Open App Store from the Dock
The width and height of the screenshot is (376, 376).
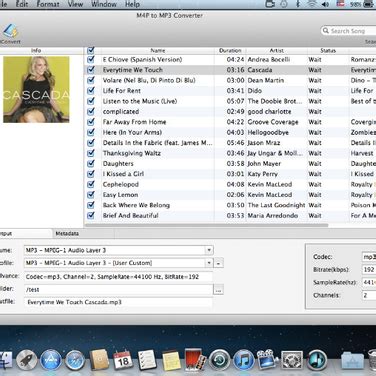51,360
